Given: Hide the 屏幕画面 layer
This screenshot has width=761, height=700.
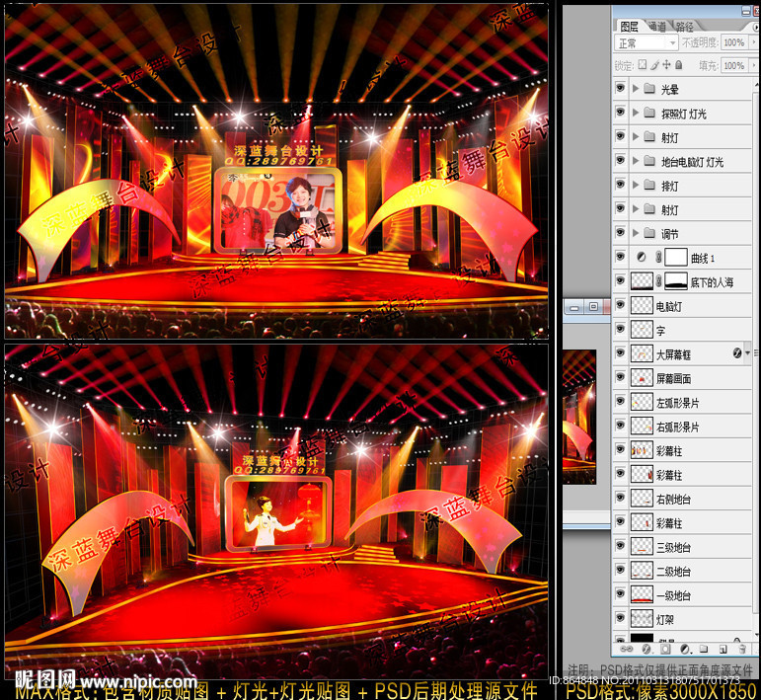Looking at the screenshot, I should (x=620, y=377).
